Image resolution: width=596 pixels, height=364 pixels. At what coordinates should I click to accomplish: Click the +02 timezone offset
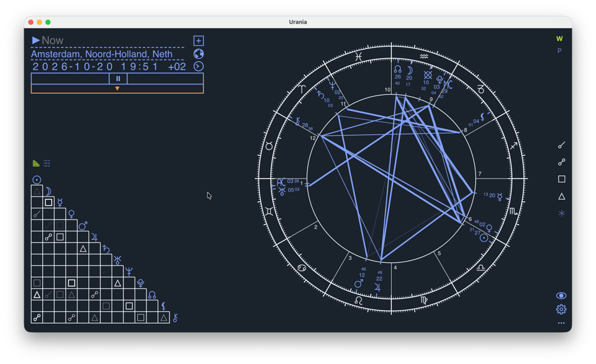[177, 67]
